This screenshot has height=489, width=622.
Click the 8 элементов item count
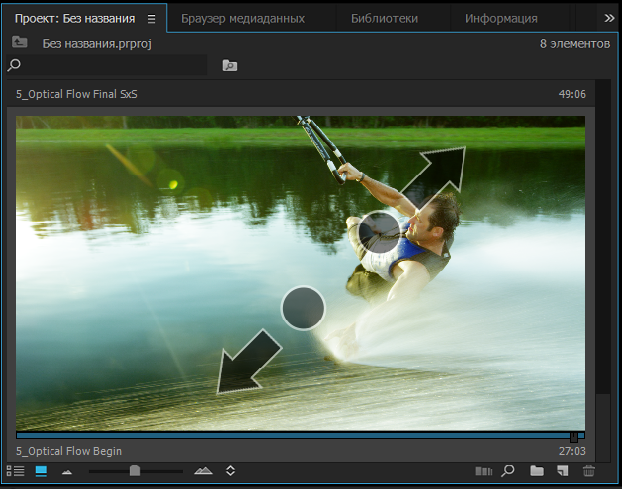tap(575, 44)
